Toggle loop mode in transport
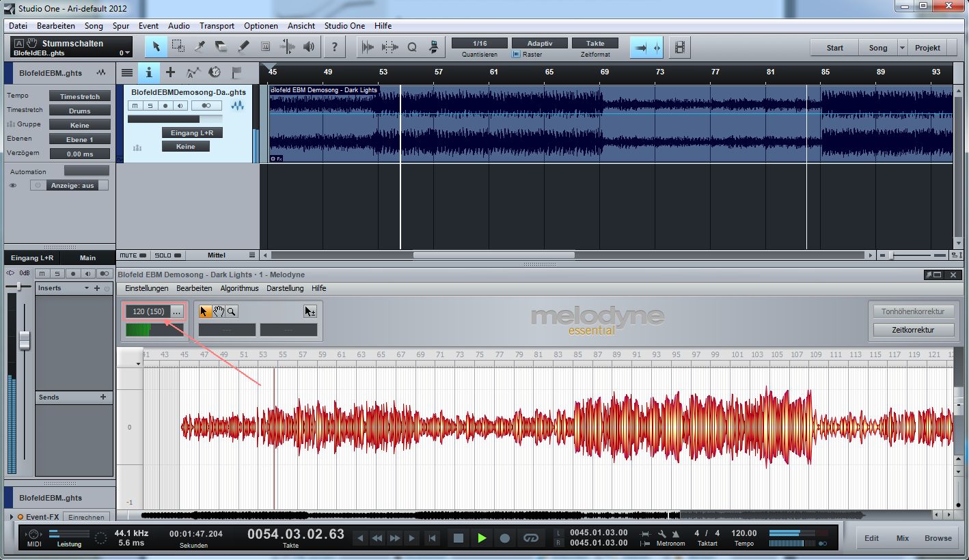This screenshot has width=969, height=560. (x=531, y=538)
